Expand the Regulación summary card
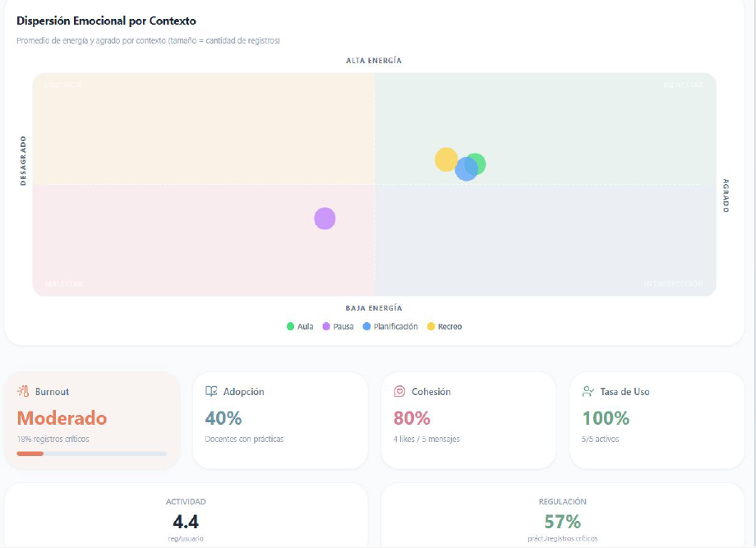Image resolution: width=756 pixels, height=548 pixels. [563, 516]
